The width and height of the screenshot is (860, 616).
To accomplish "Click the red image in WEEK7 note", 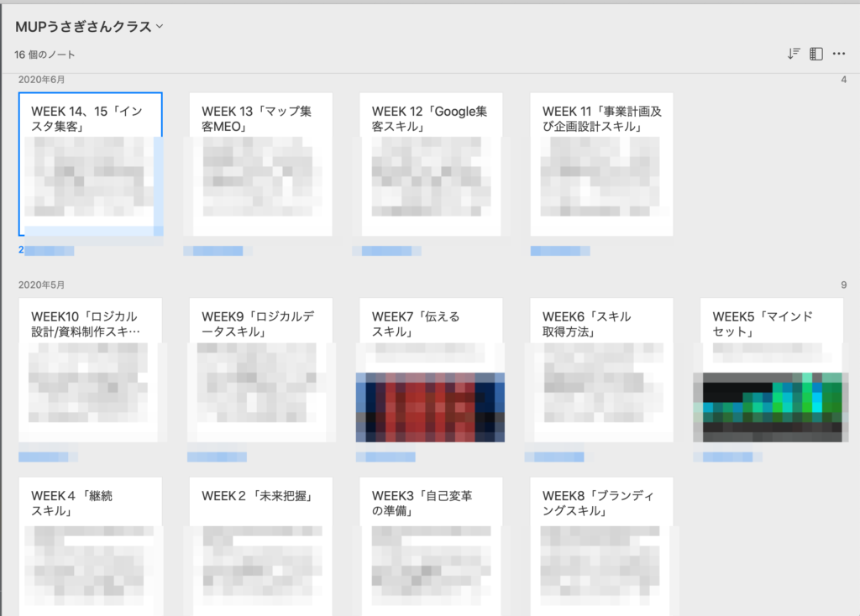I will pos(431,407).
